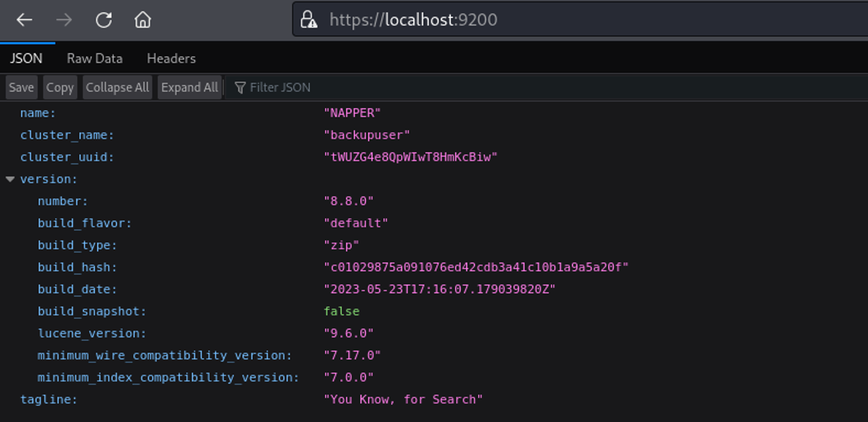
Task: Go to the home page icon
Action: [x=142, y=20]
